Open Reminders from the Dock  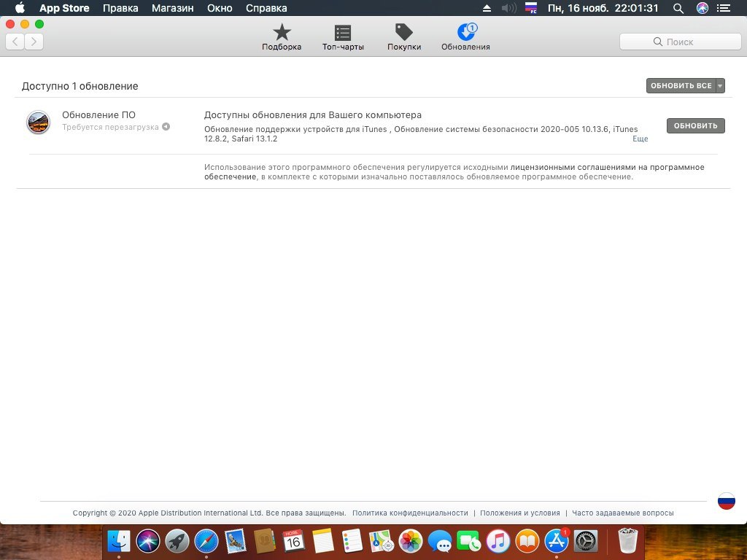352,541
